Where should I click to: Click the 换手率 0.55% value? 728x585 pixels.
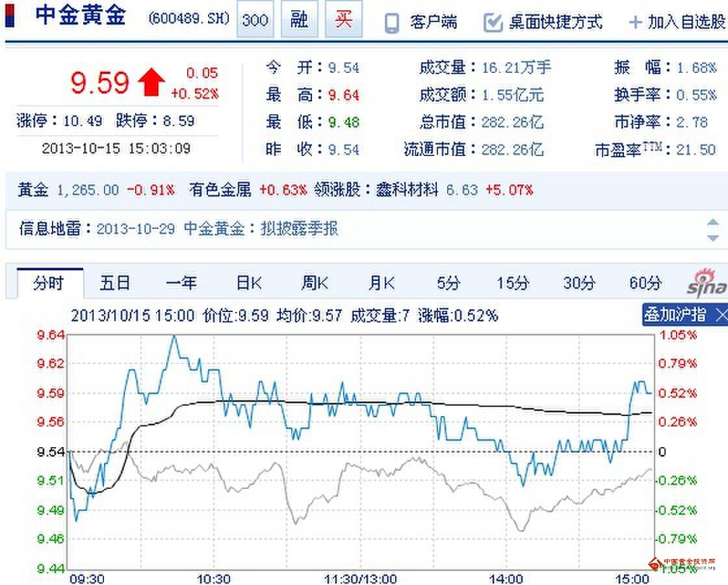click(x=696, y=96)
